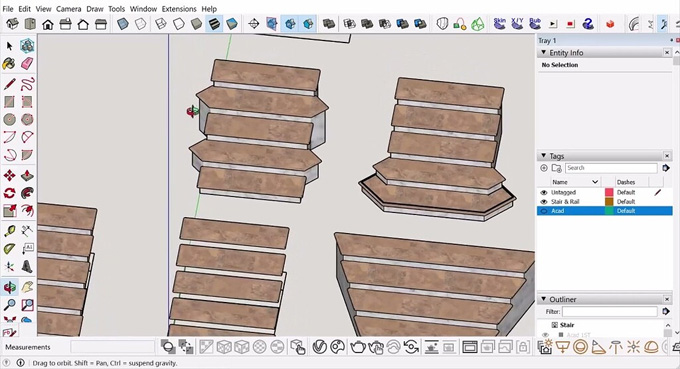The image size is (680, 369).
Task: Click the 'X/Y' soap skin icon
Action: (517, 23)
